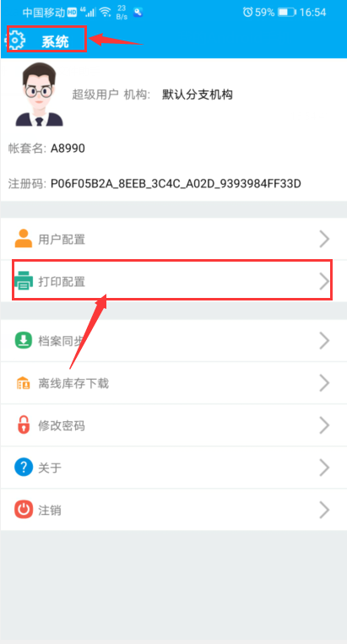Tap 注销 to log out
This screenshot has height=644, width=347.
coord(173,510)
